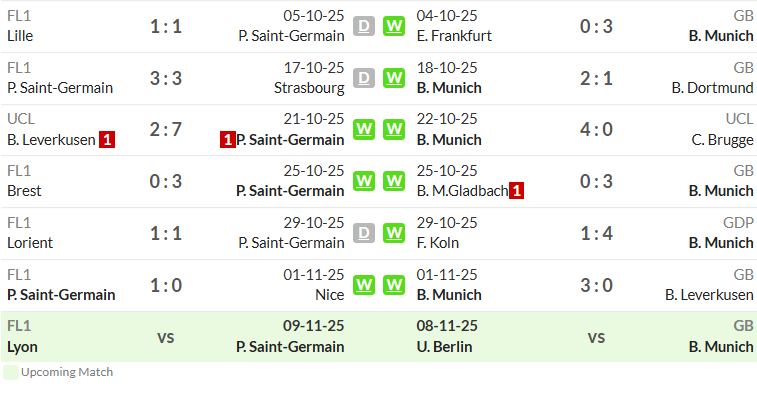Open the upcoming Lyon team link
Viewport: 757px width, 402px height.
(22, 347)
